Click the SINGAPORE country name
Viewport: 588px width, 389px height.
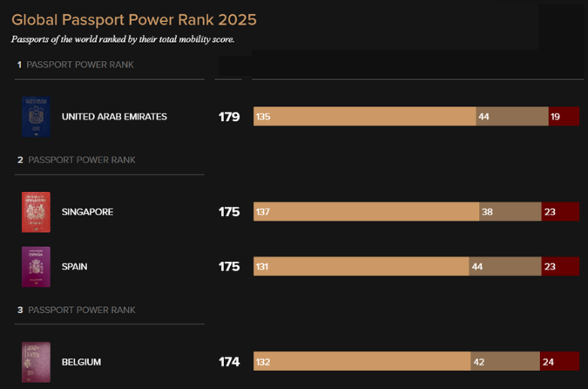[87, 212]
